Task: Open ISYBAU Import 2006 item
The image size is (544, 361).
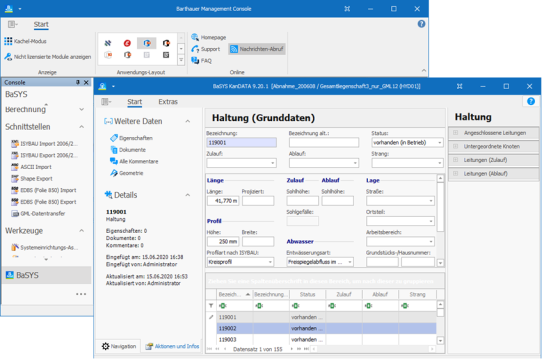Action: coord(44,144)
